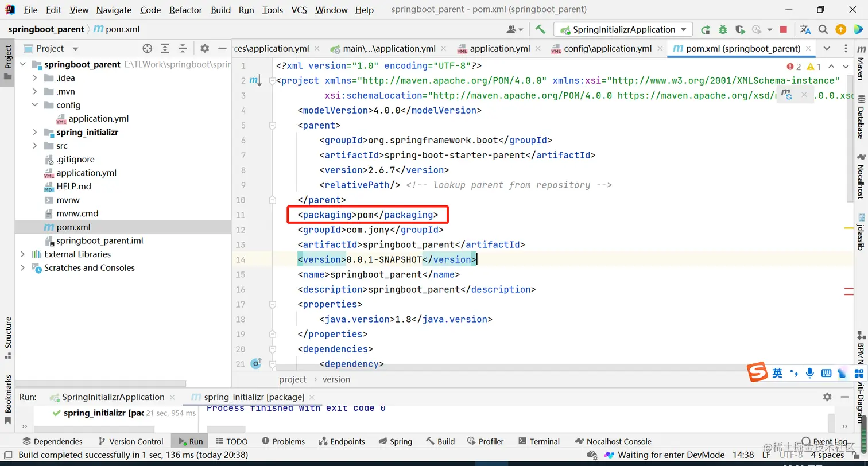Open Nocalhost Console tool window
868x466 pixels.
(x=613, y=441)
